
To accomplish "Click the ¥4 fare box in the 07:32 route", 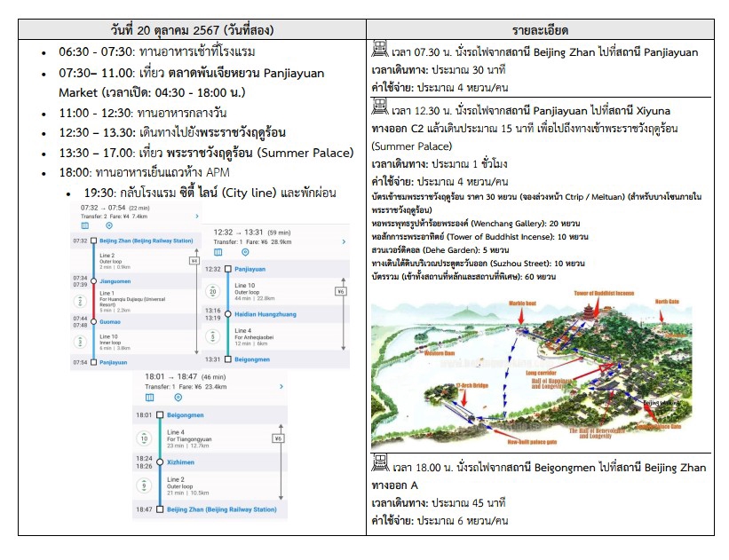I will [x=194, y=261].
